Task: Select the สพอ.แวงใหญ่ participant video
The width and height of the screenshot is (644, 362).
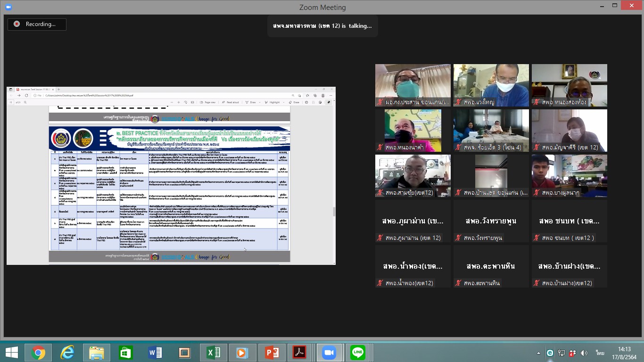Action: 491,85
